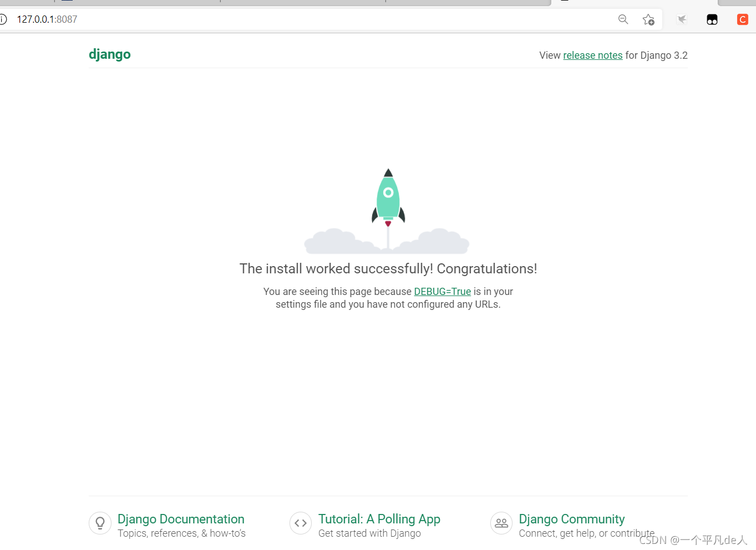Click text 'Topics, references, & how-to's'
This screenshot has height=550, width=756.
tap(181, 533)
